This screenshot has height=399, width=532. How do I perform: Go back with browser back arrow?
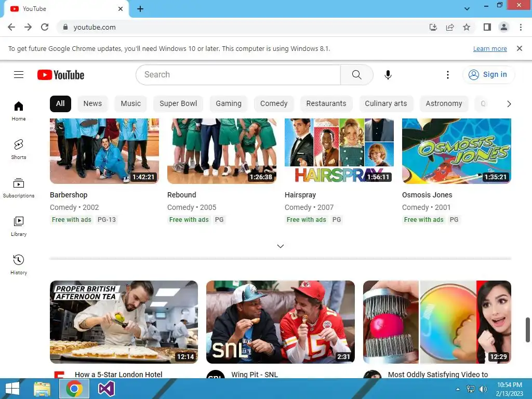coord(11,27)
